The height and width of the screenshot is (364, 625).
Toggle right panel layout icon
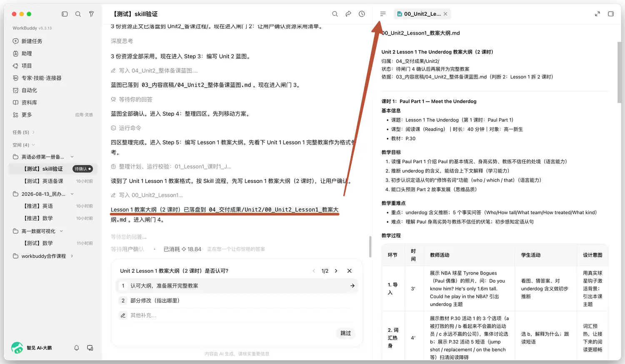tap(611, 14)
